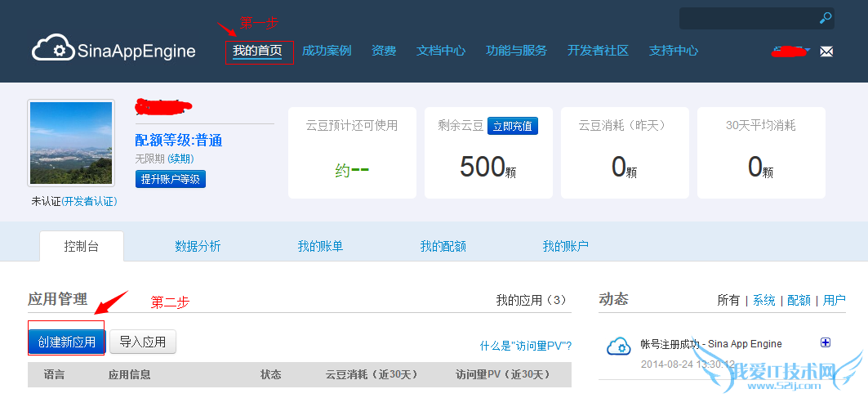Click the 导入应用 button
The height and width of the screenshot is (398, 868).
pyautogui.click(x=143, y=342)
